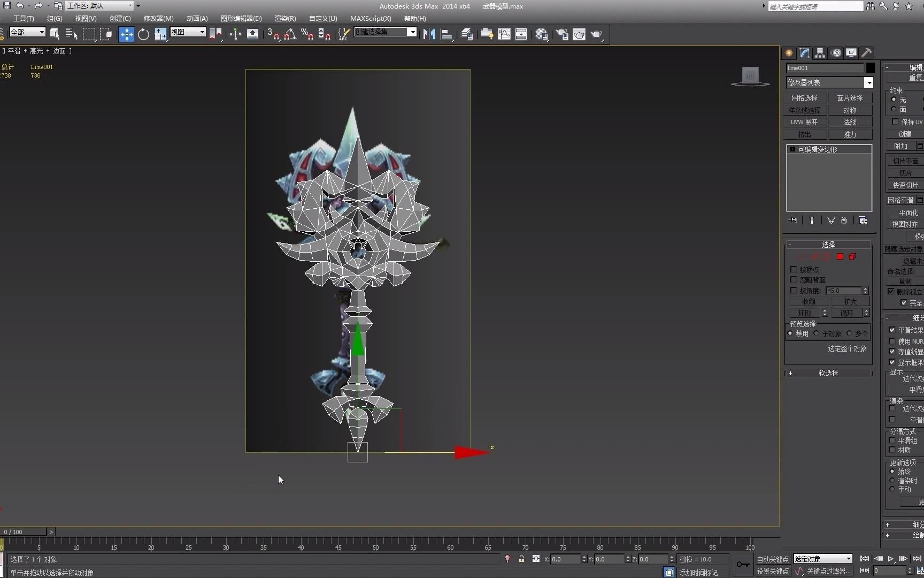Expand 可编辑多边形 in modifier stack
924x578 pixels.
(792, 149)
